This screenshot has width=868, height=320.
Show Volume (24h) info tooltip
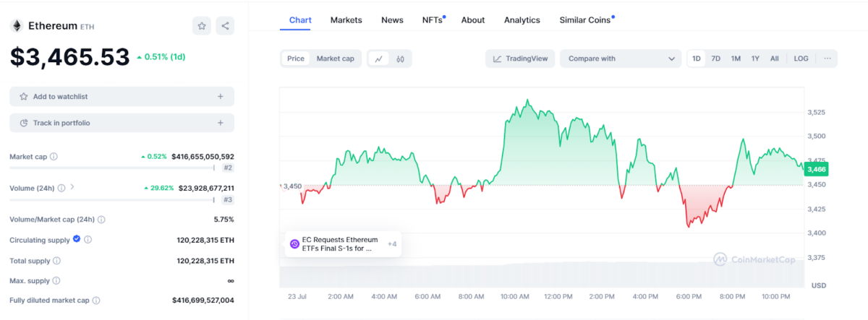pyautogui.click(x=61, y=188)
